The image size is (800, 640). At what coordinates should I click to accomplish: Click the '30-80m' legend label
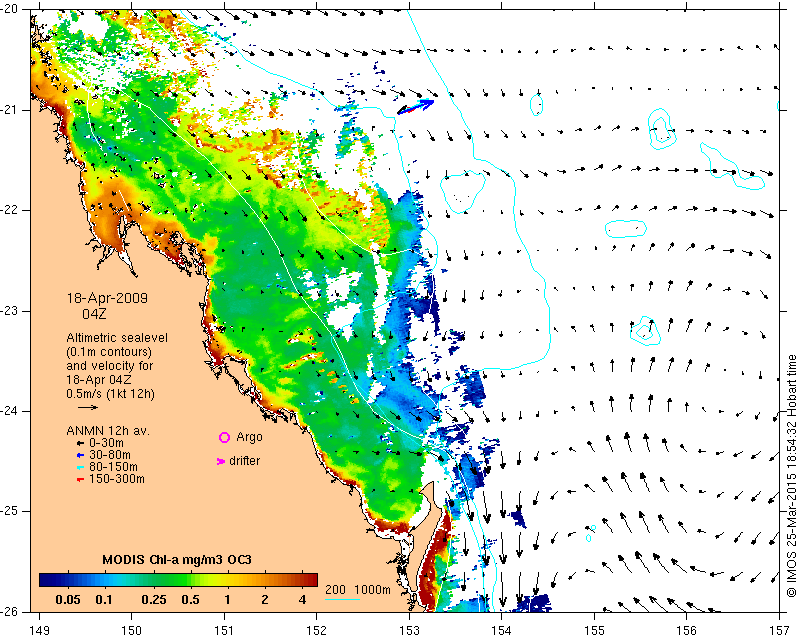pyautogui.click(x=110, y=455)
